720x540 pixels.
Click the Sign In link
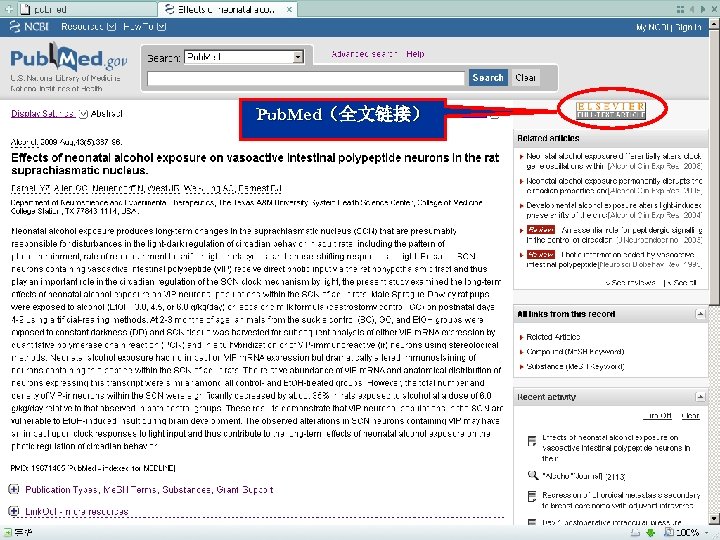pyautogui.click(x=688, y=28)
